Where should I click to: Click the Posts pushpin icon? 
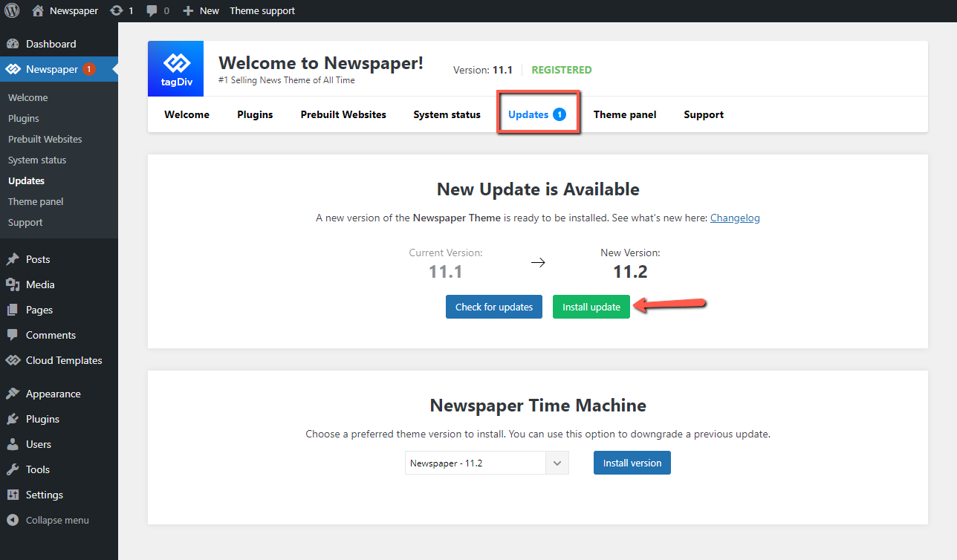[x=13, y=259]
